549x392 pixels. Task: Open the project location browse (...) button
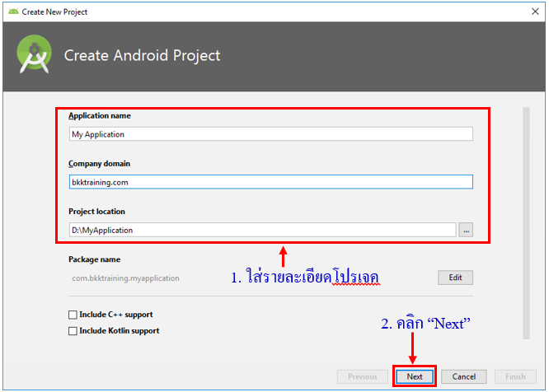pyautogui.click(x=466, y=231)
